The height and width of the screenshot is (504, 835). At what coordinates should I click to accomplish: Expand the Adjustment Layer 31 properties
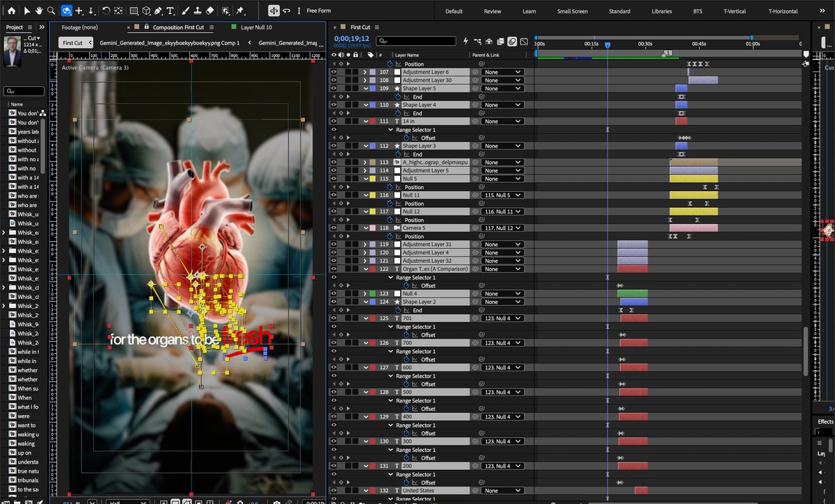365,245
